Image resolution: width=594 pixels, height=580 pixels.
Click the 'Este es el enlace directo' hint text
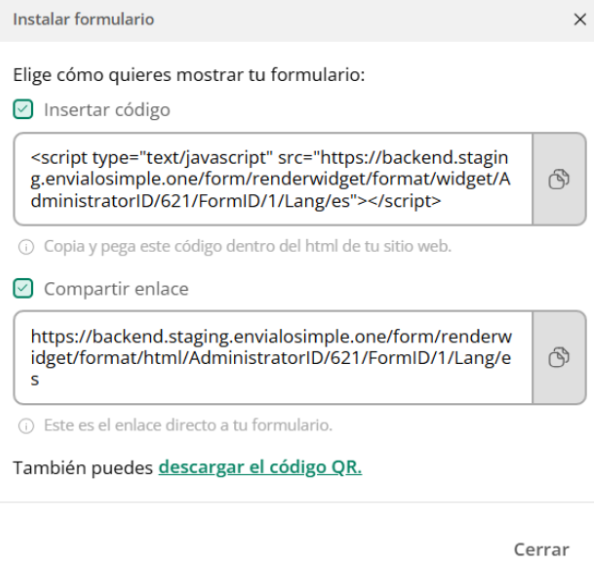click(188, 425)
